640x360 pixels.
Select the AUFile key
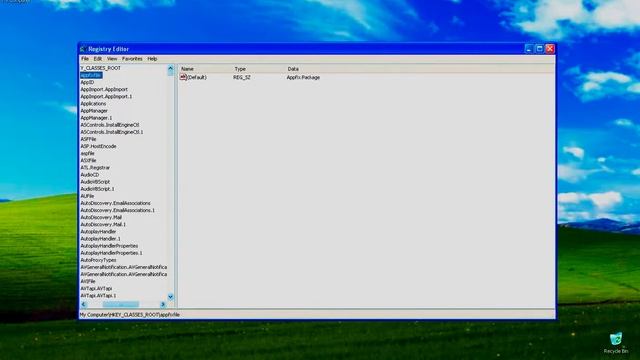tap(87, 196)
